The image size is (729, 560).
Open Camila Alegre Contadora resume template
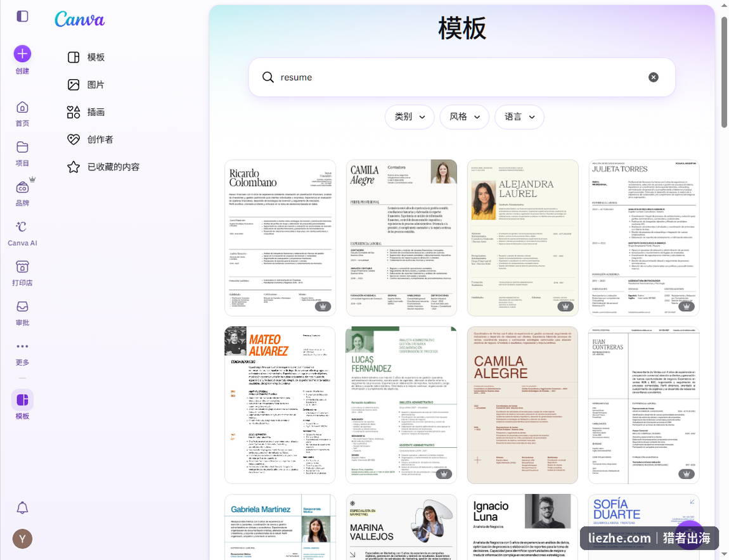click(401, 238)
